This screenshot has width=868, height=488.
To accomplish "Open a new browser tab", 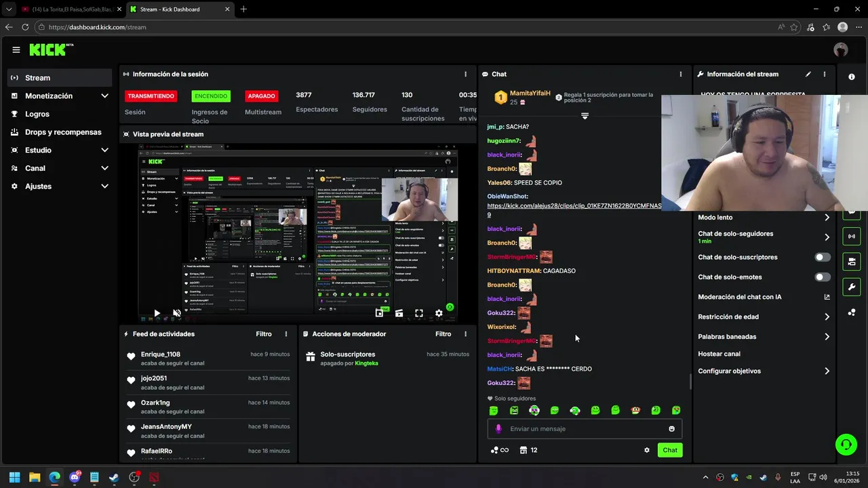I will click(243, 9).
